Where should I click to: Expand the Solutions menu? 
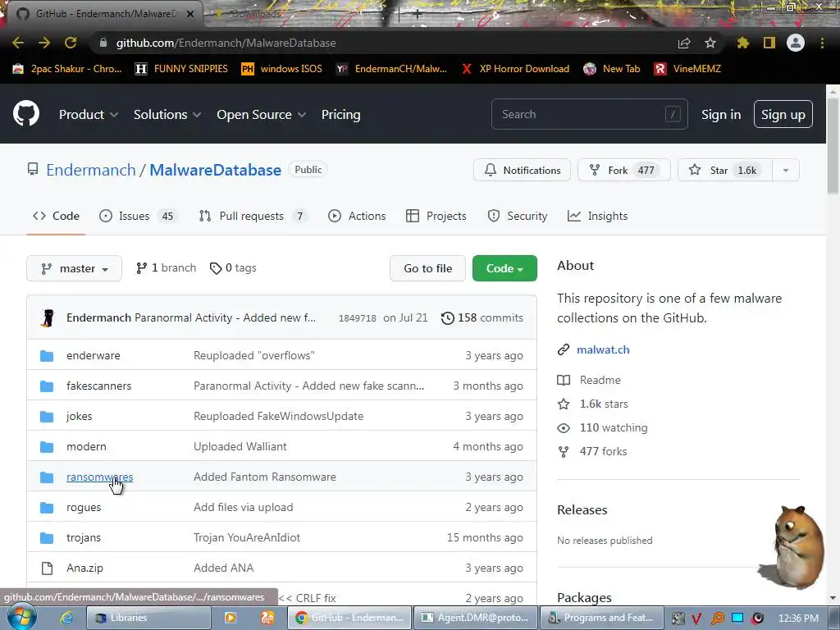pos(167,114)
